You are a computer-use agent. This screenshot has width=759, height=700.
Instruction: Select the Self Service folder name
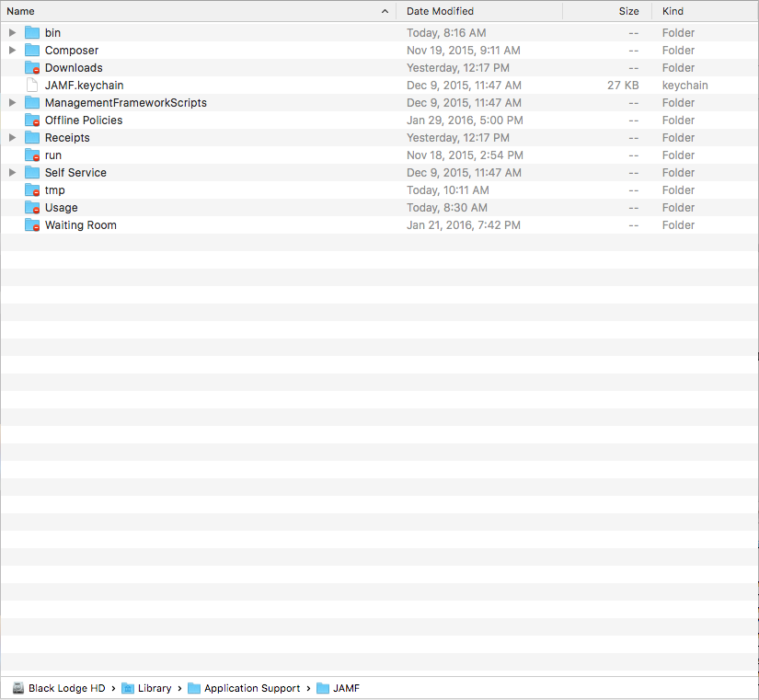coord(75,173)
